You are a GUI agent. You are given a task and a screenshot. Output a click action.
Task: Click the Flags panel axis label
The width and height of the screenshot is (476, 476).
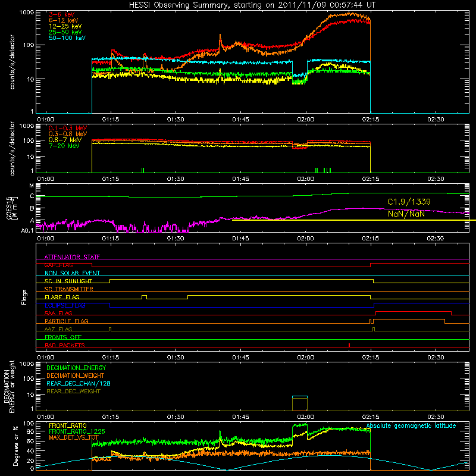point(24,297)
